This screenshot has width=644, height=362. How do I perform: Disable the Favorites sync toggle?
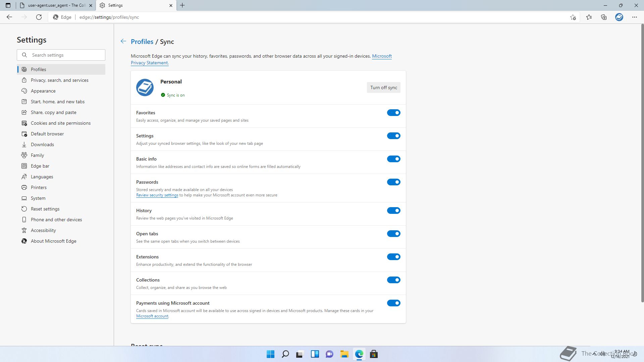pyautogui.click(x=393, y=113)
